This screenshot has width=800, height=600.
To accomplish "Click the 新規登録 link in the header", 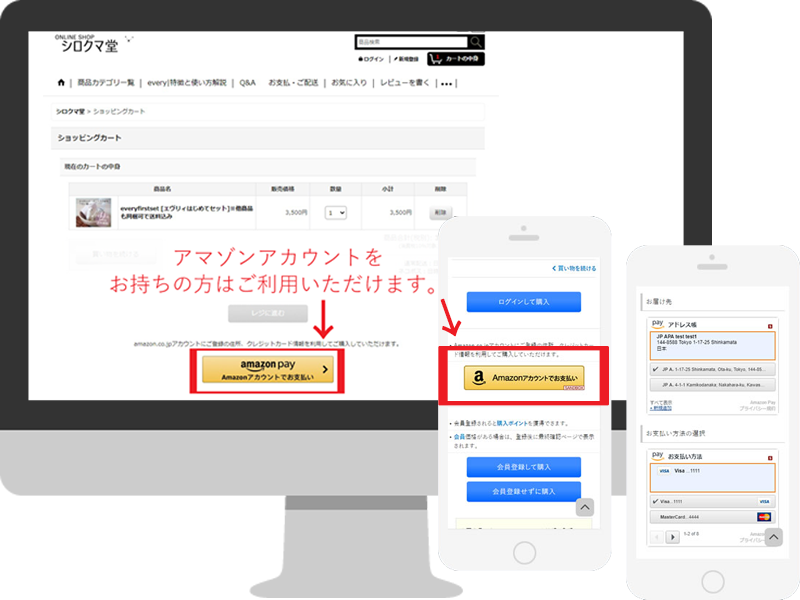I will (x=406, y=59).
